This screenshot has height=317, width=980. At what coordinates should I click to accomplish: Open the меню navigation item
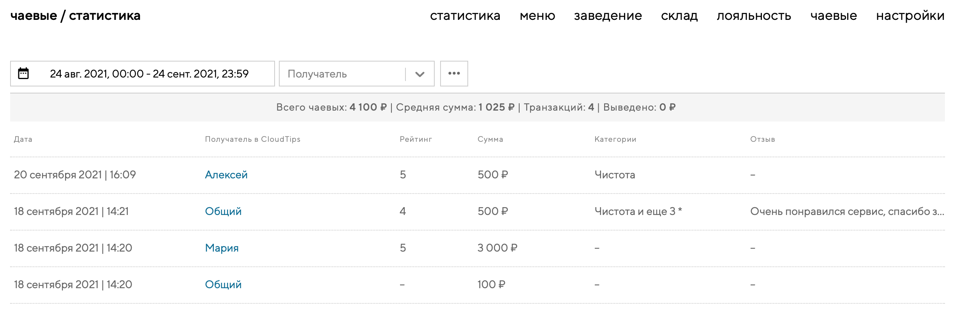pyautogui.click(x=537, y=16)
